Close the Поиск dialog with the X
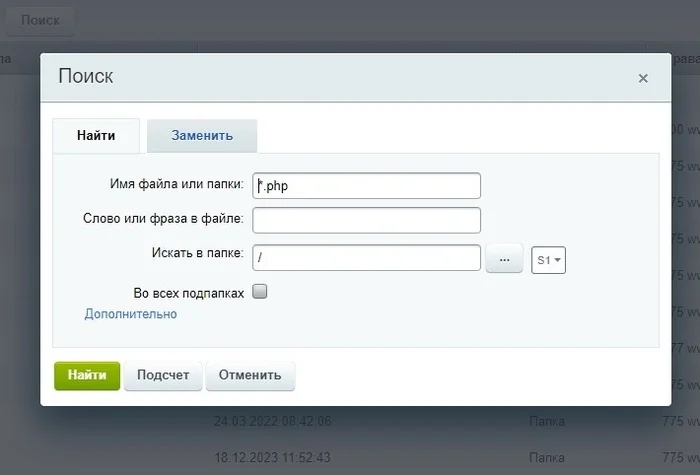The height and width of the screenshot is (475, 700). [x=643, y=79]
